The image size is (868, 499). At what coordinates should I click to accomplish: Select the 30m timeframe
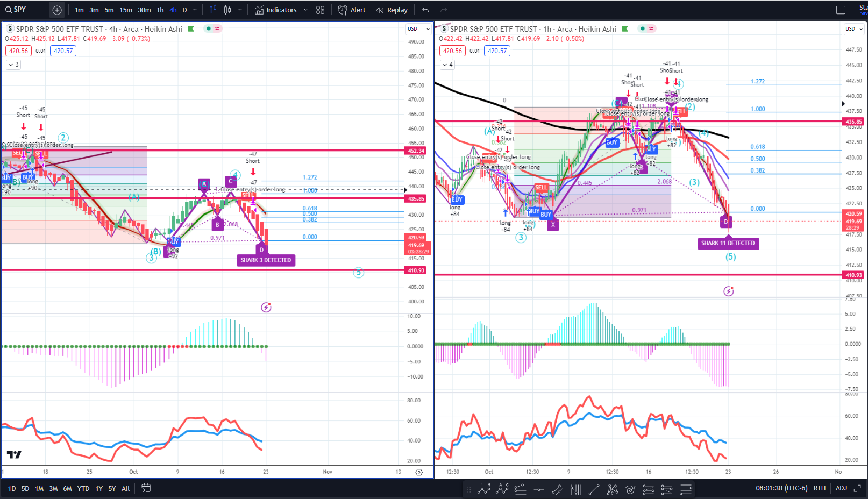tap(144, 10)
